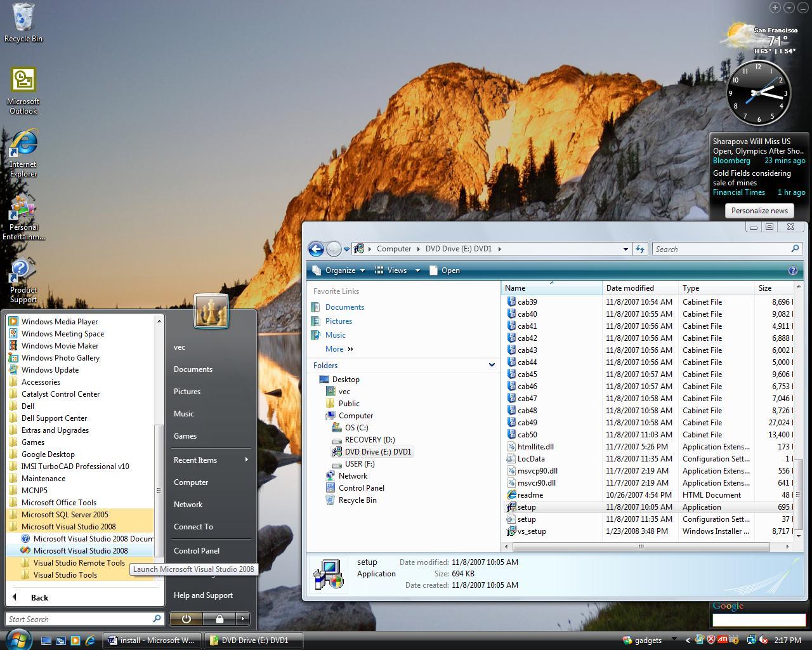The width and height of the screenshot is (812, 650).
Task: Open the Documents favorite link
Action: 344,307
